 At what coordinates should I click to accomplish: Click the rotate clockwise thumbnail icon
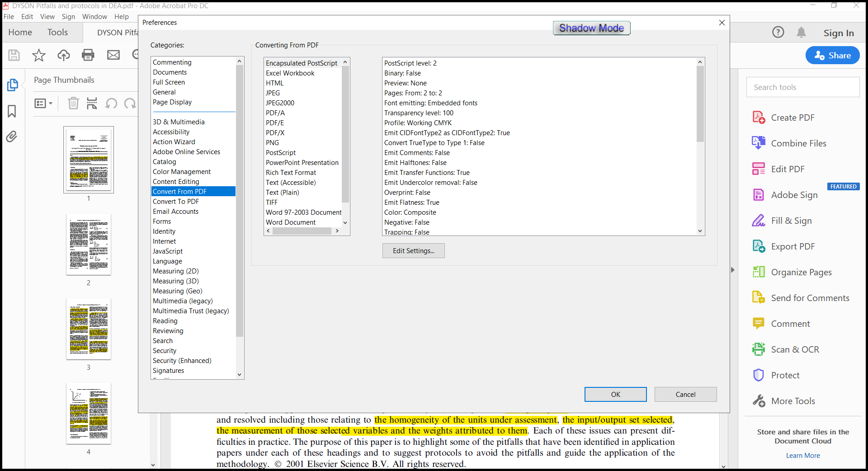[130, 104]
